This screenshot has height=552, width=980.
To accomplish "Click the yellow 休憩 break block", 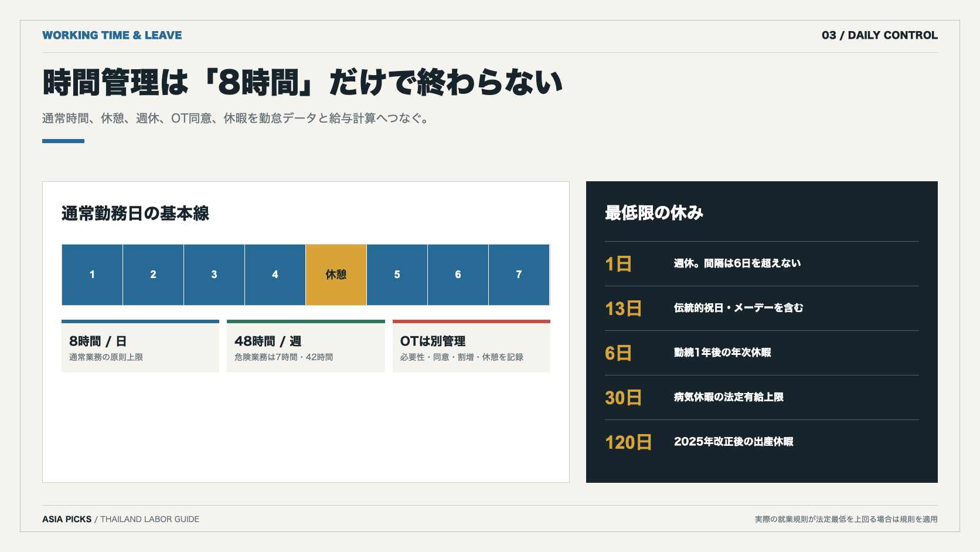I will pyautogui.click(x=336, y=275).
